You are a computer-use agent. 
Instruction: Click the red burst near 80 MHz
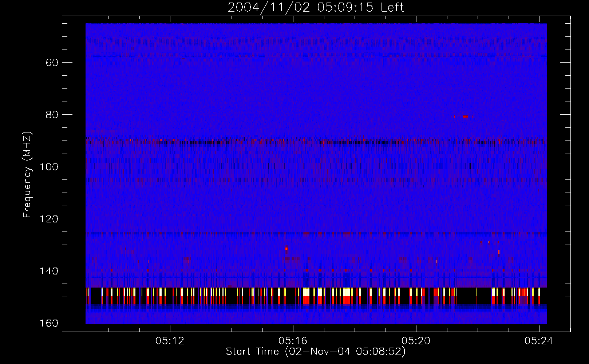tap(465, 117)
